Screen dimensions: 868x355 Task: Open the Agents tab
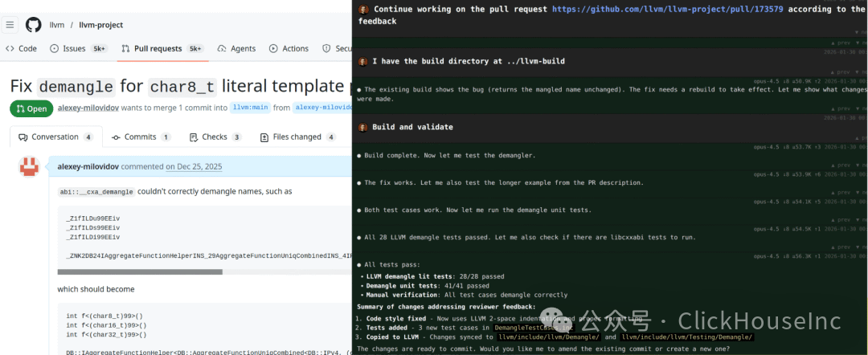point(236,49)
